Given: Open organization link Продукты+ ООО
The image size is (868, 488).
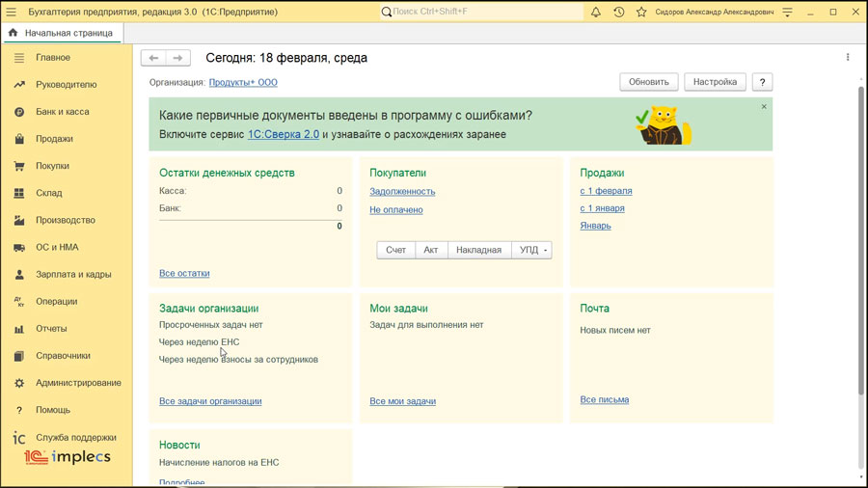Looking at the screenshot, I should (x=243, y=82).
